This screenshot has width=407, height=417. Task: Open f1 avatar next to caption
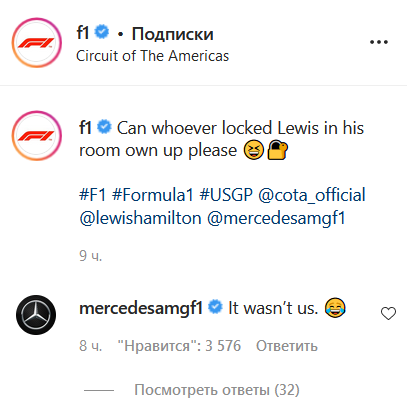pyautogui.click(x=37, y=136)
